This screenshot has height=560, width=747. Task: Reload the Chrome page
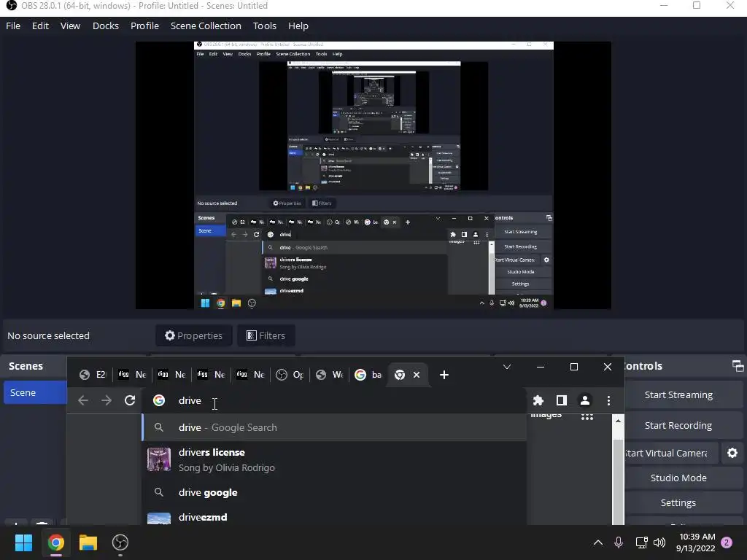click(130, 400)
